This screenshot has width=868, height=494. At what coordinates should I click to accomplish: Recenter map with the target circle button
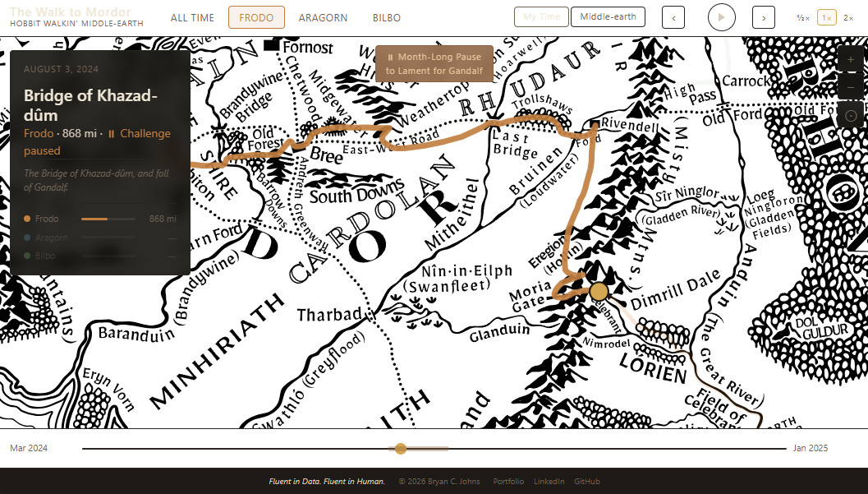tap(851, 115)
